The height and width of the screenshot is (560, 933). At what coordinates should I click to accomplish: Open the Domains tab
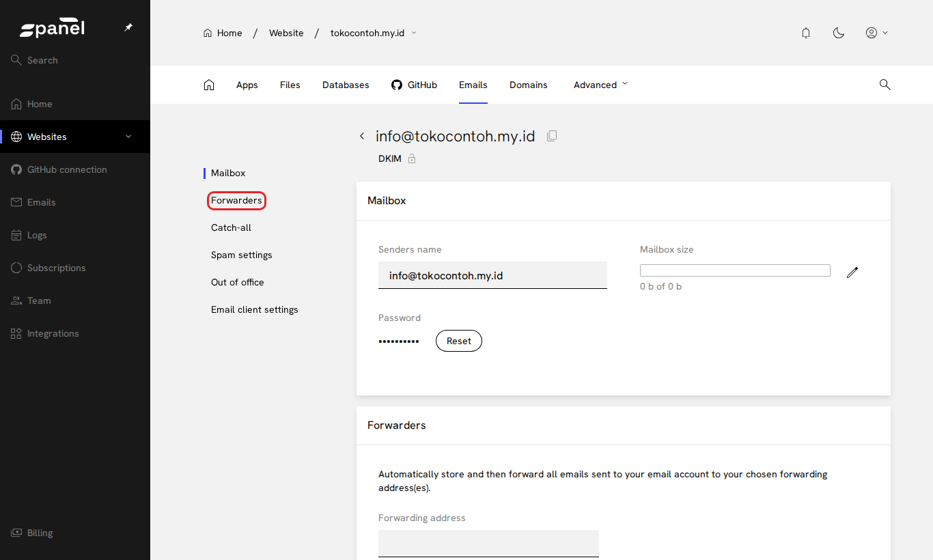point(529,85)
